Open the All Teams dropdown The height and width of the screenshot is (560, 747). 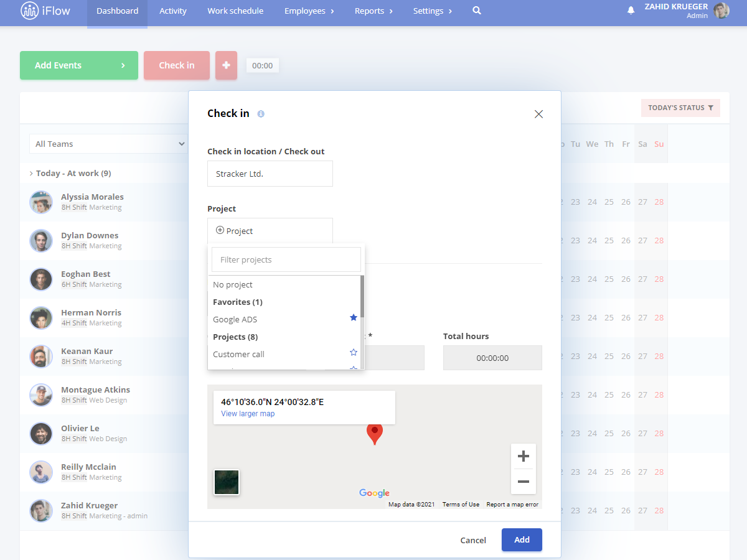(x=108, y=144)
